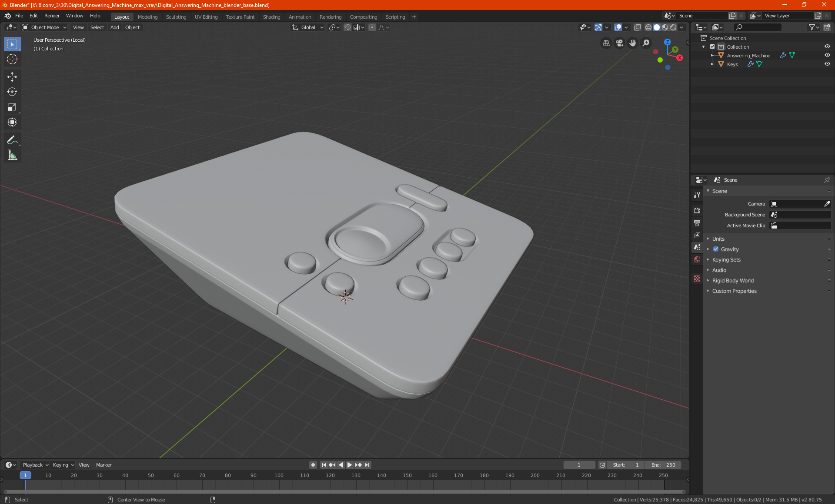Screen dimensions: 835x504
Task: Toggle snapping magnet button
Action: tap(347, 27)
